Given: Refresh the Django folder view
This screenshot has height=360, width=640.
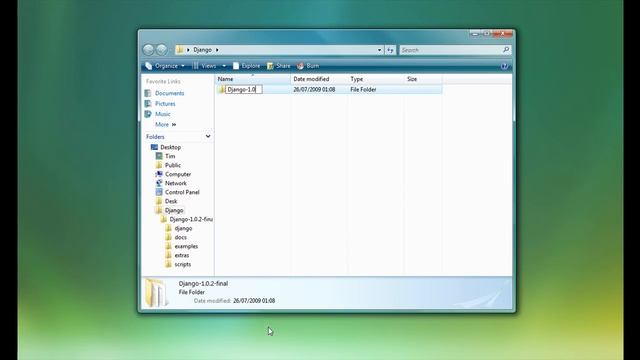Looking at the screenshot, I should point(390,50).
